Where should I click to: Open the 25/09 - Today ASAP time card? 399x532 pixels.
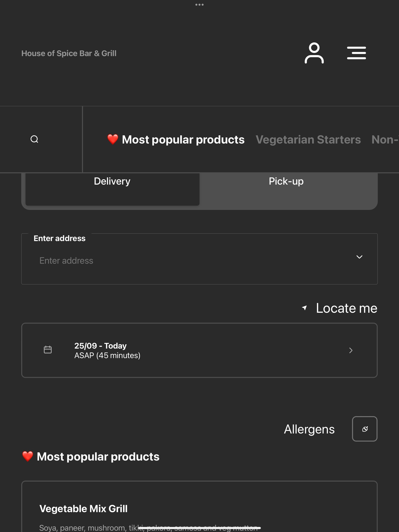pos(199,350)
